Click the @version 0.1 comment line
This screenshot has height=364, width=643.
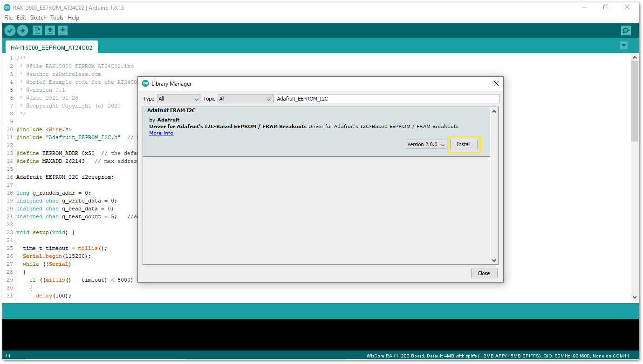[x=42, y=90]
